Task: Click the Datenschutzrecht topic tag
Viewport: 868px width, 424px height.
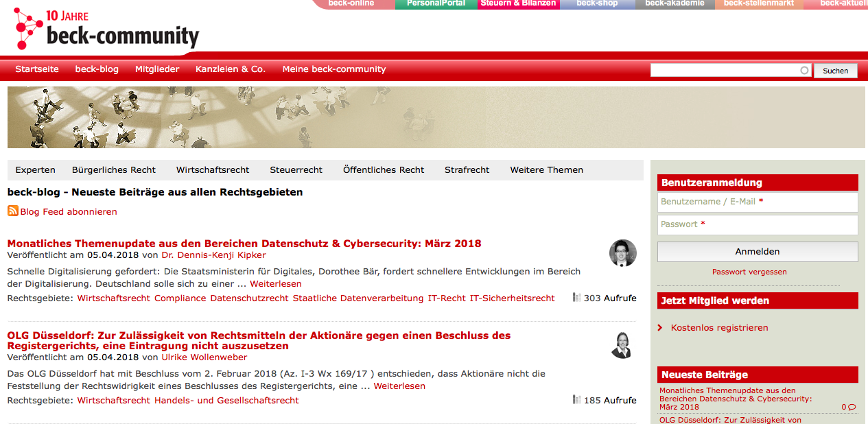Action: (249, 298)
